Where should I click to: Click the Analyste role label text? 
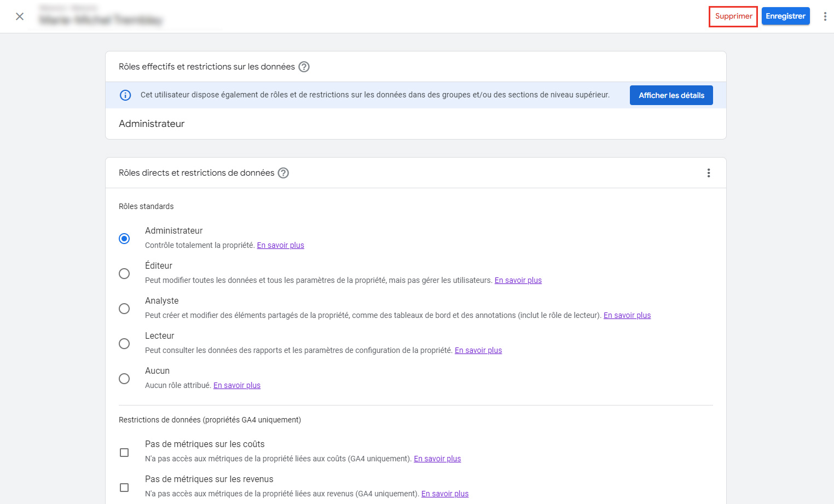[161, 300]
